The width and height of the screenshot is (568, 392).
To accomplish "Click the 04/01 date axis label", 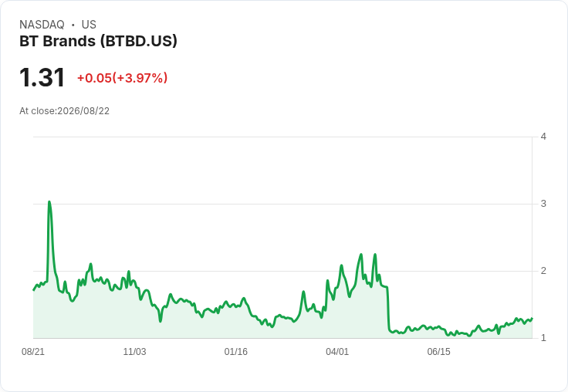I will pos(337,352).
